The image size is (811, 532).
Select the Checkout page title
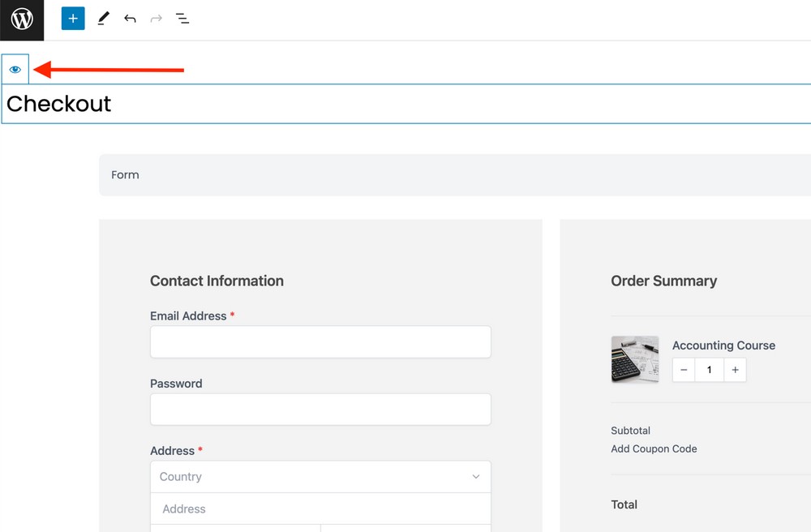[x=59, y=104]
